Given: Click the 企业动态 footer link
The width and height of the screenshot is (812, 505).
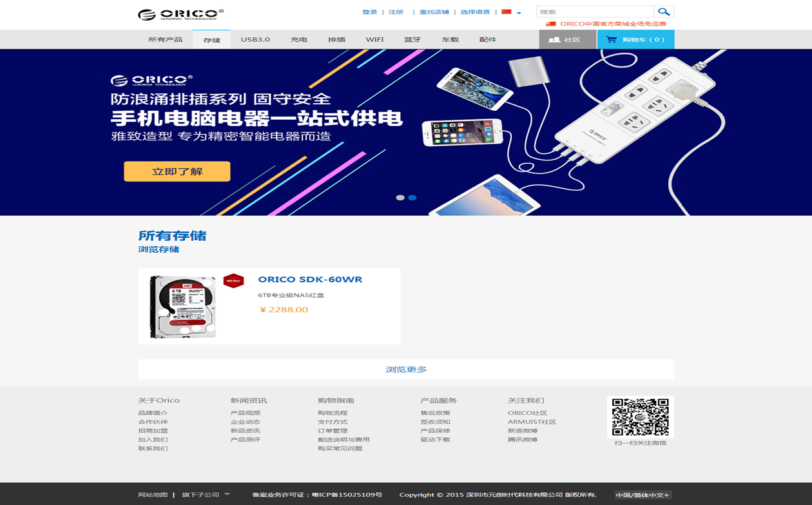Looking at the screenshot, I should [x=246, y=422].
